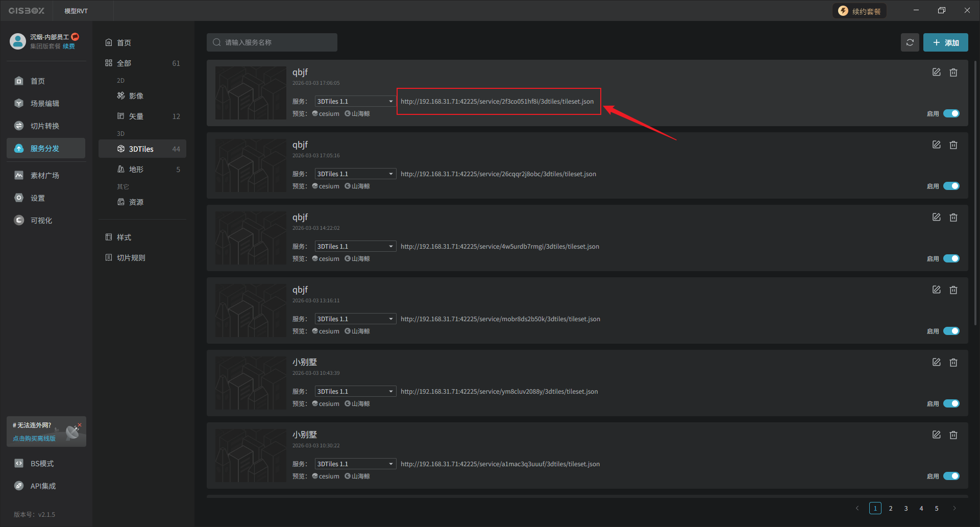This screenshot has height=527, width=980.
Task: Open the 可视化 visualization section
Action: click(41, 221)
